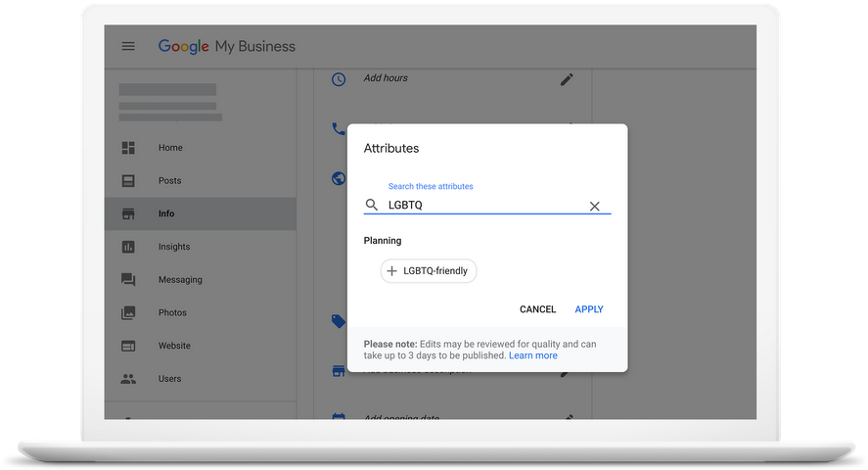Open the hamburger navigation menu
Viewport: 868px width, 470px height.
click(128, 46)
